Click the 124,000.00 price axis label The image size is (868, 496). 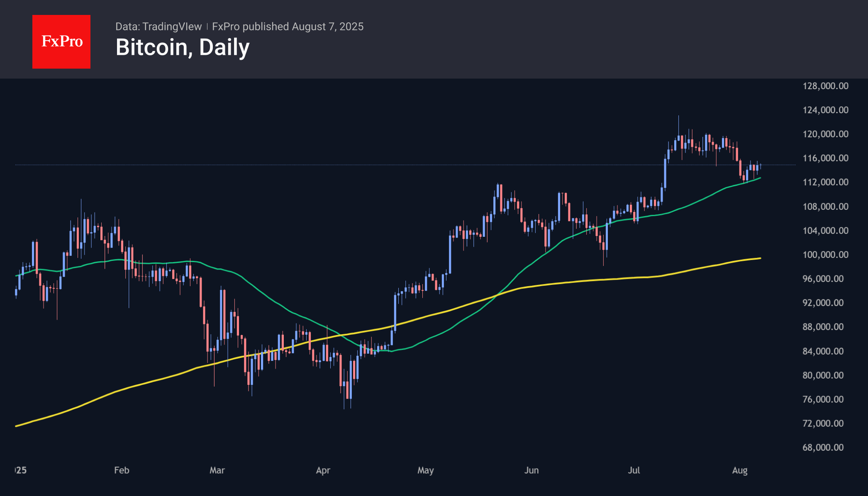point(825,110)
